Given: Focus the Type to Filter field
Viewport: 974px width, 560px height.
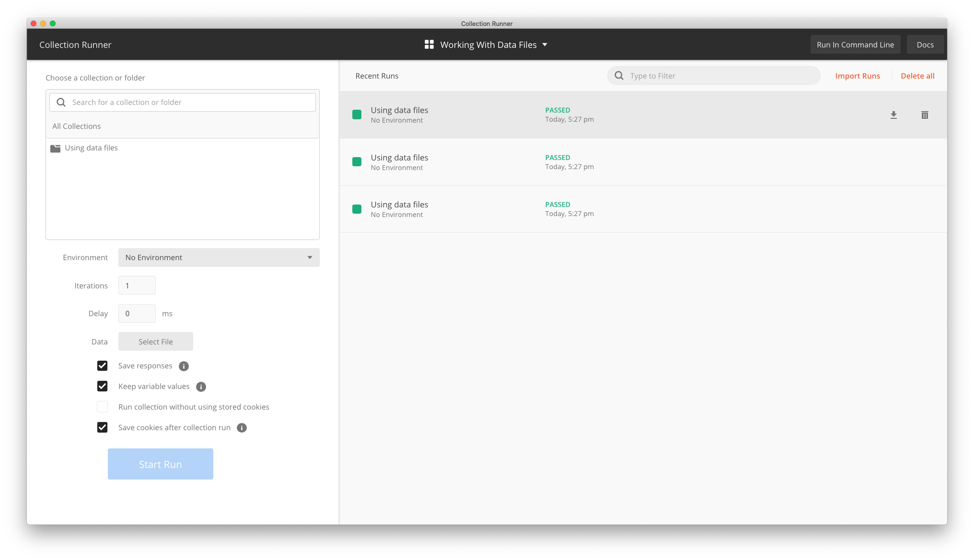Looking at the screenshot, I should coord(714,76).
